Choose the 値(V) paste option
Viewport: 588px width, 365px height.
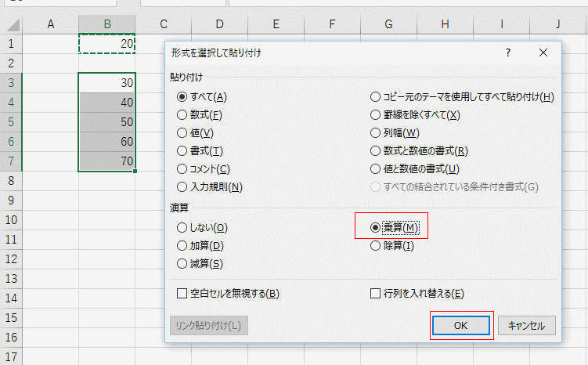click(x=182, y=133)
